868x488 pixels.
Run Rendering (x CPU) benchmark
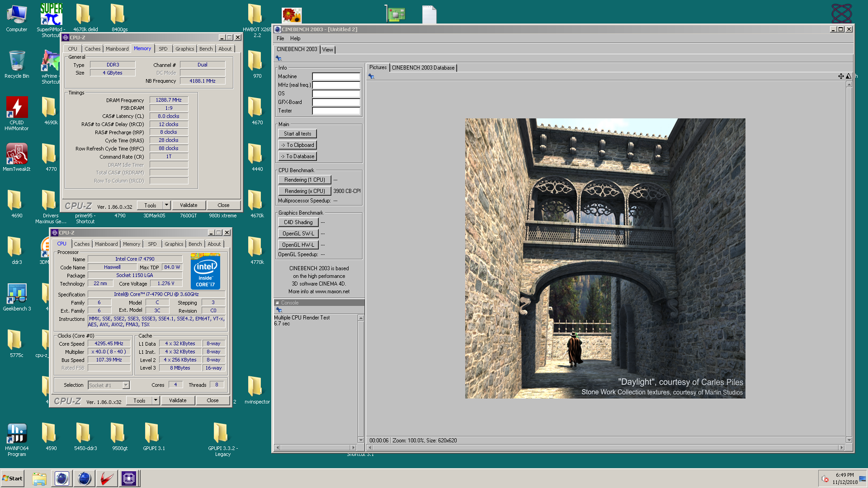tap(305, 191)
